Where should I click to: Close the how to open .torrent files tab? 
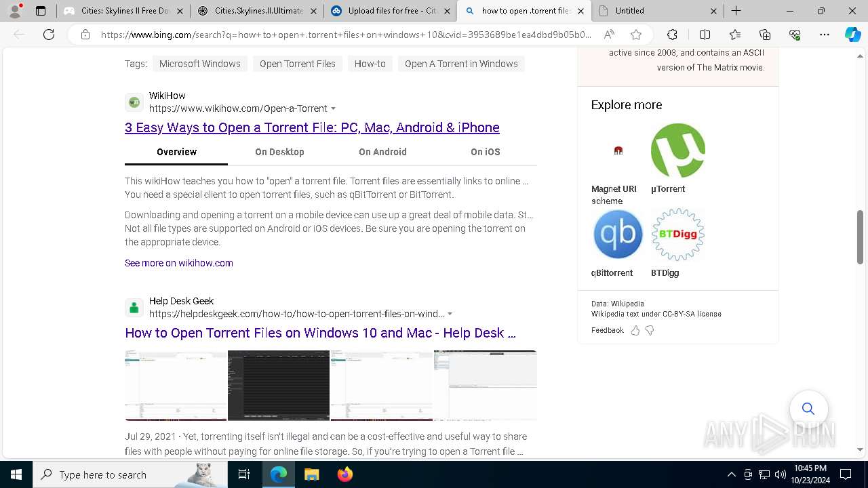[x=580, y=11]
